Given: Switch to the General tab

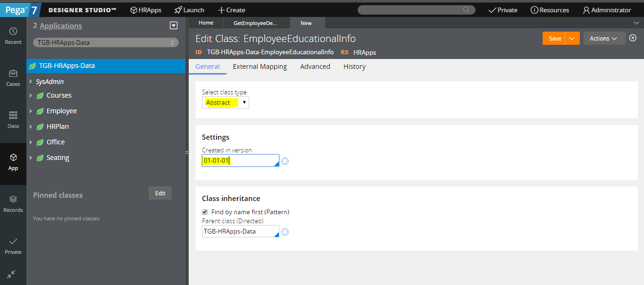Looking at the screenshot, I should (208, 67).
